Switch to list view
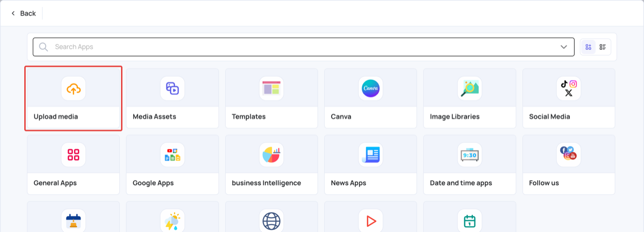This screenshot has height=232, width=644. 603,47
